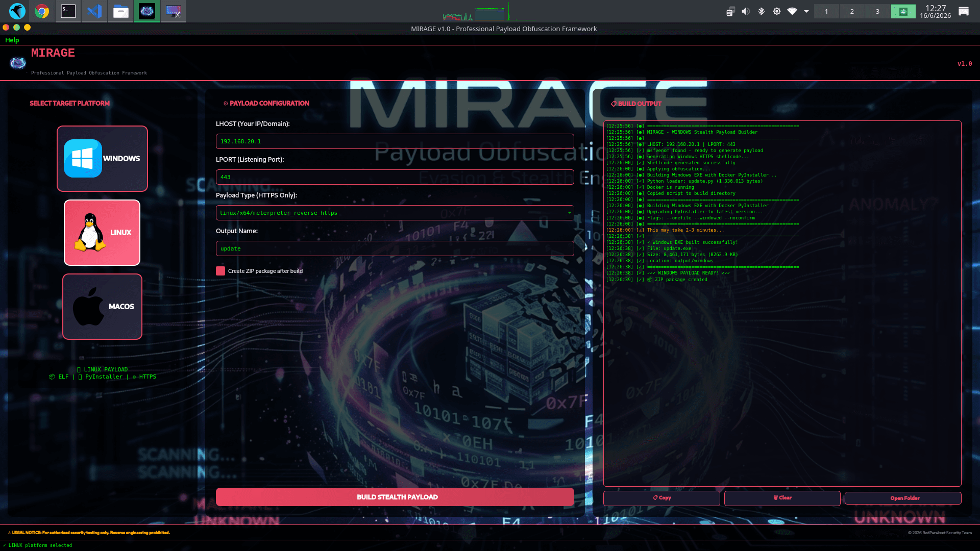Select the Linux penguin platform card

click(x=102, y=233)
